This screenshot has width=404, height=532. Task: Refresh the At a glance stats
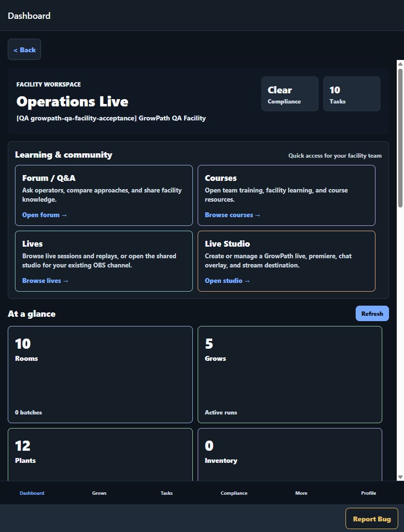[372, 313]
